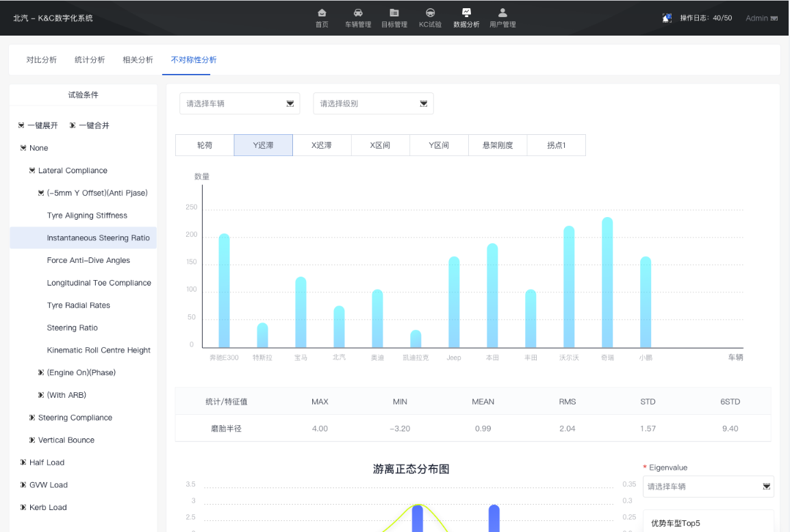Switch to 对比分析 tab
Viewport: 790px width, 532px height.
tap(41, 60)
